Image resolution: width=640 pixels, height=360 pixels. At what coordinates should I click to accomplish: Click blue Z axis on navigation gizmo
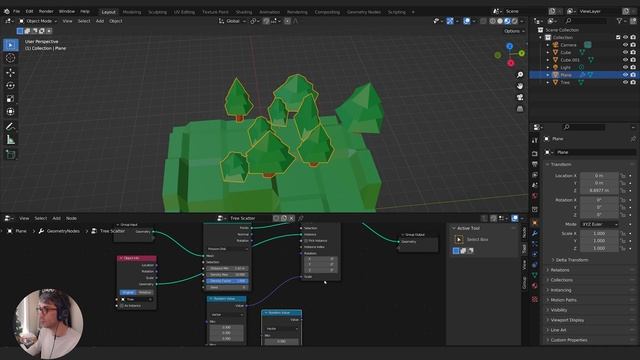point(510,46)
